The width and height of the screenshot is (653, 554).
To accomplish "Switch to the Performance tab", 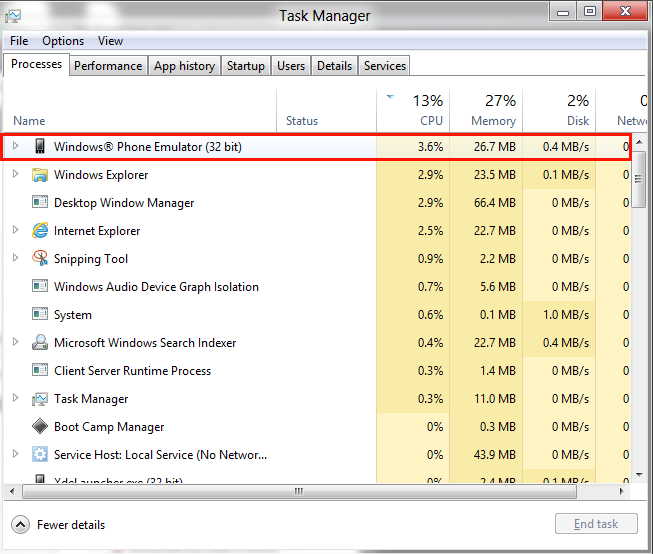I will (108, 66).
